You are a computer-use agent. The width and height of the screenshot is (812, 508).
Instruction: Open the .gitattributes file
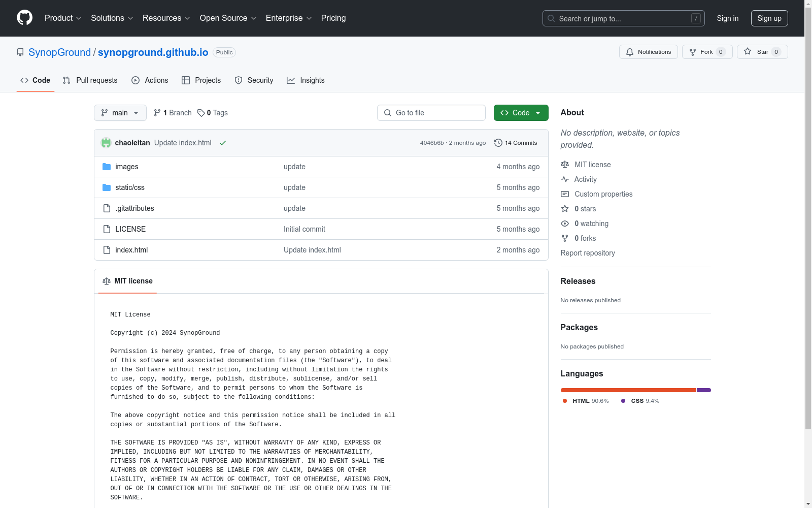pyautogui.click(x=134, y=208)
